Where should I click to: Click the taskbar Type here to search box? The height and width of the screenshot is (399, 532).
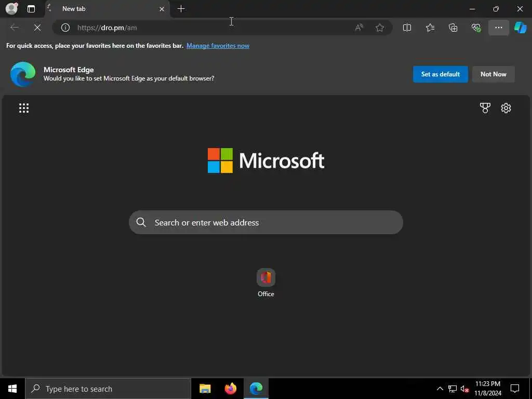(x=108, y=389)
